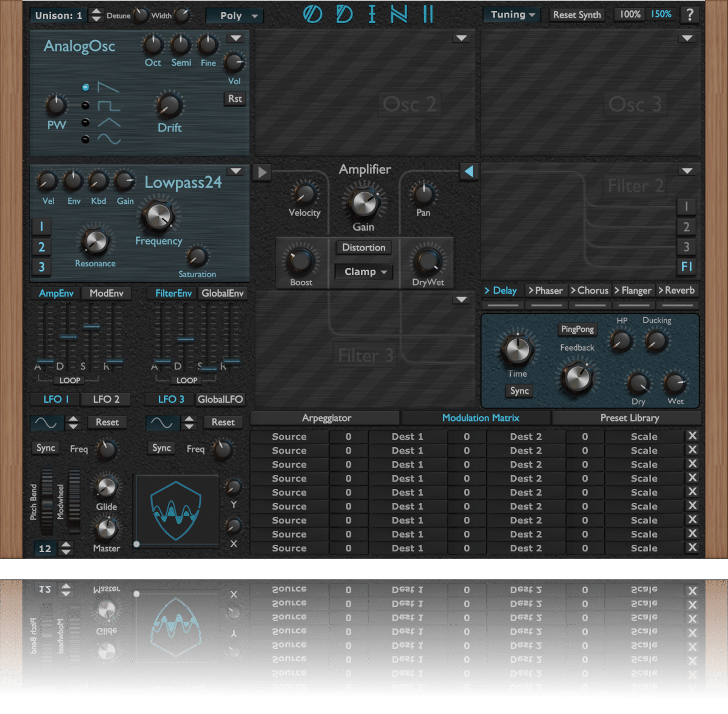This screenshot has width=728, height=714.
Task: Click the help question mark button
Action: click(x=690, y=15)
